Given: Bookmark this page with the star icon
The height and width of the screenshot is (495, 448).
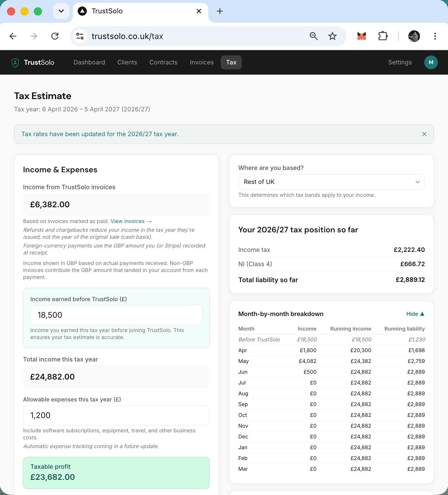Looking at the screenshot, I should 332,36.
